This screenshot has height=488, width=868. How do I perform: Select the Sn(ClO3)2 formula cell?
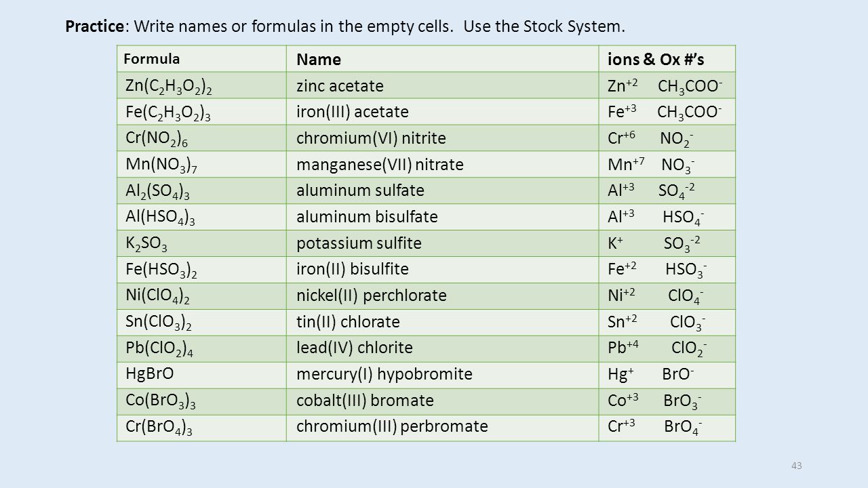click(202, 323)
